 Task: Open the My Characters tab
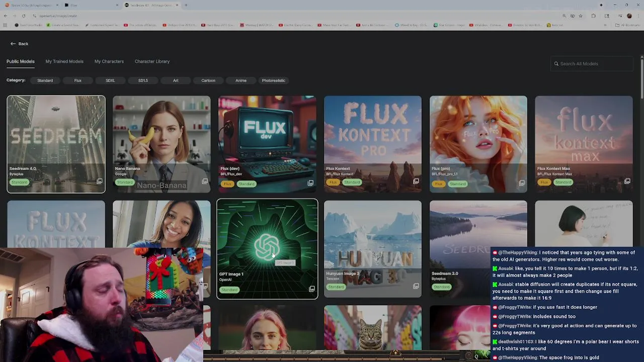click(109, 61)
